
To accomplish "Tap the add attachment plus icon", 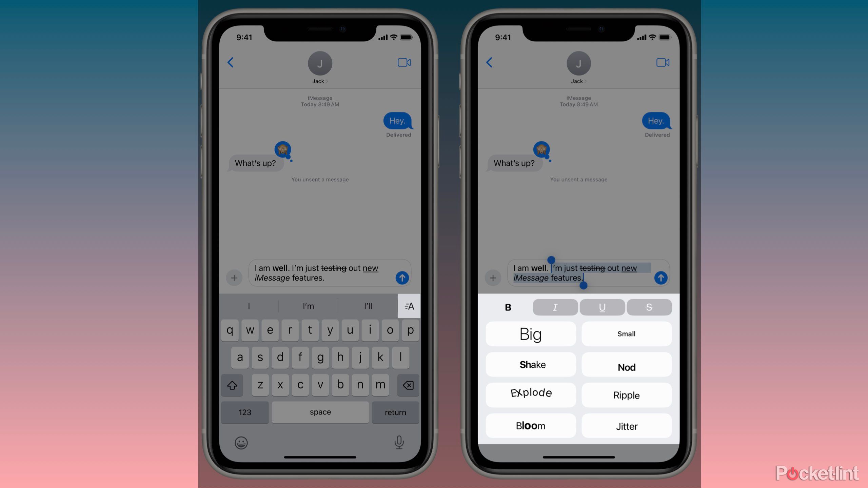I will (233, 278).
